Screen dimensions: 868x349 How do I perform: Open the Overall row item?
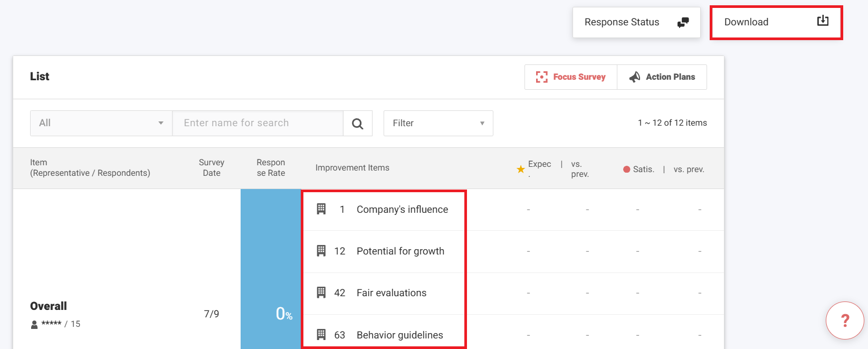pos(49,306)
